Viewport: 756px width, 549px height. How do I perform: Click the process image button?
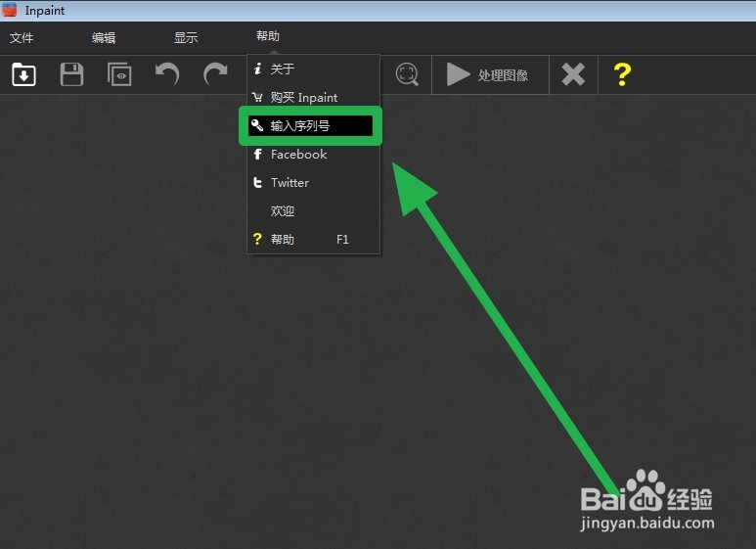488,74
